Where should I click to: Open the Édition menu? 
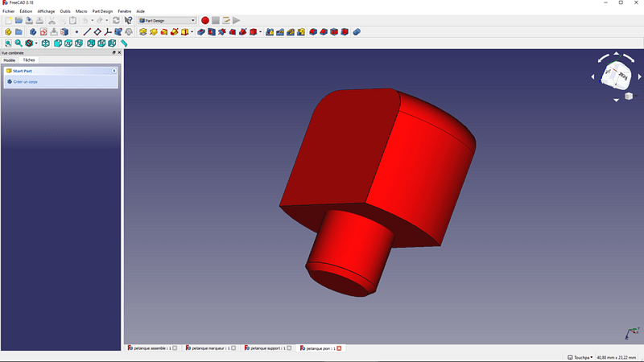26,11
